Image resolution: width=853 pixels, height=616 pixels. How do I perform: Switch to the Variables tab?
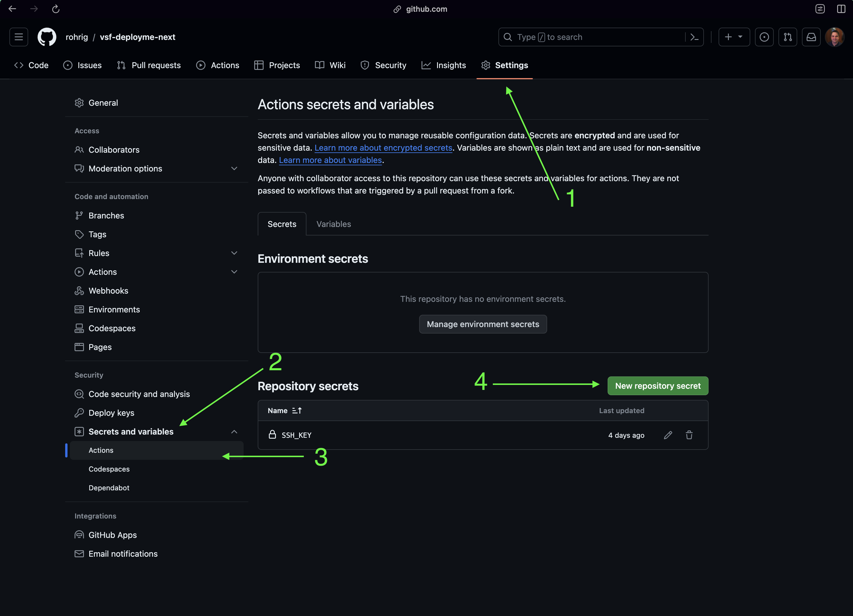(334, 224)
